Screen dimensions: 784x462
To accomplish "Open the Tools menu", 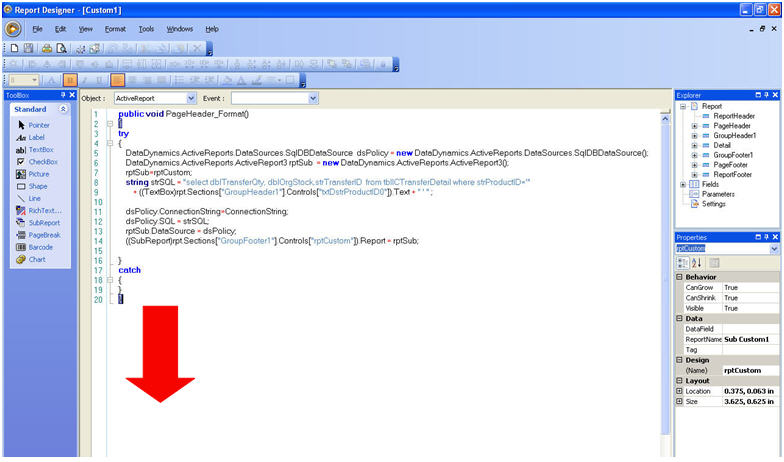I will [x=146, y=29].
